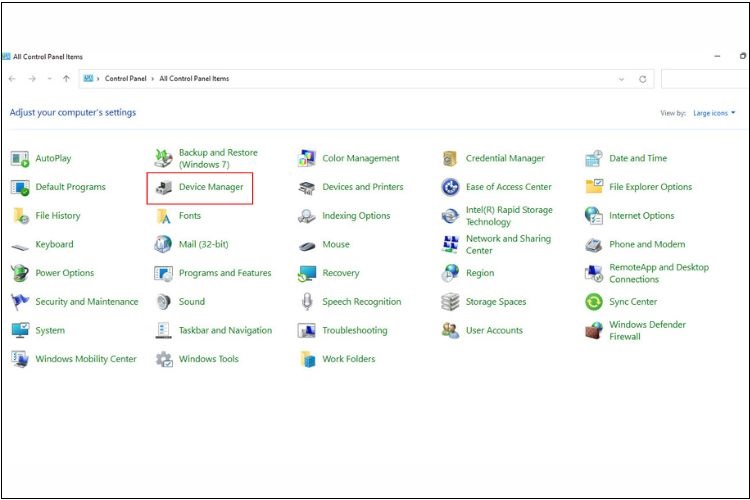Open the File Explorer Options icon
Viewport: 750px width, 500px height.
tap(594, 186)
